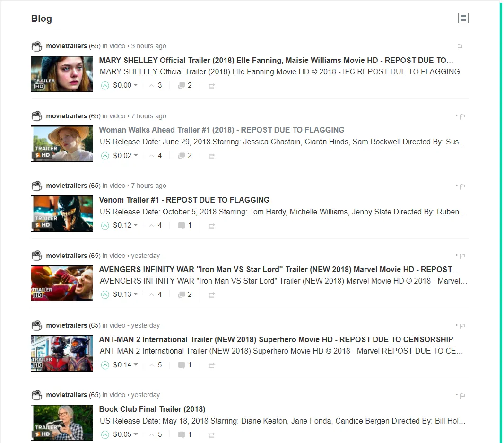Expand the $0.13 payout dropdown on AVENGERS

125,294
